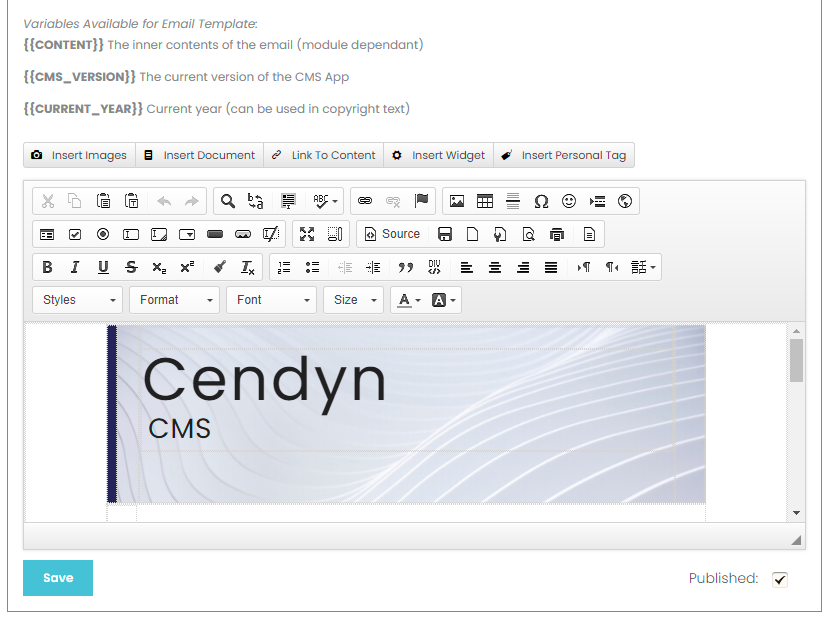
Task: Toggle Italic formatting
Action: (75, 267)
